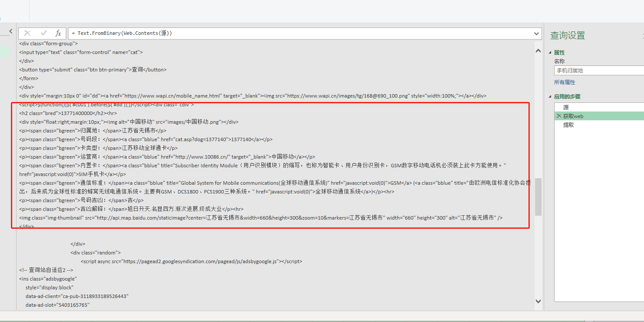Click the line 卡类型：江苏移动全球通卡
Viewport: 644px width, 322px height.
point(98,148)
